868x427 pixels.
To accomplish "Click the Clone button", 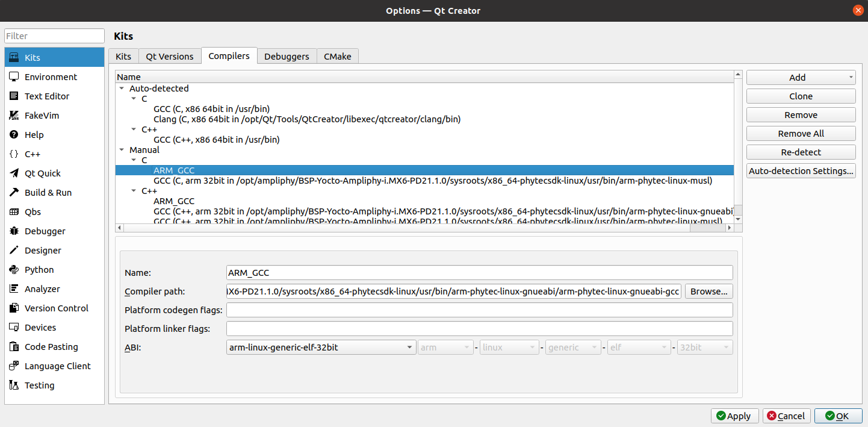I will [801, 96].
